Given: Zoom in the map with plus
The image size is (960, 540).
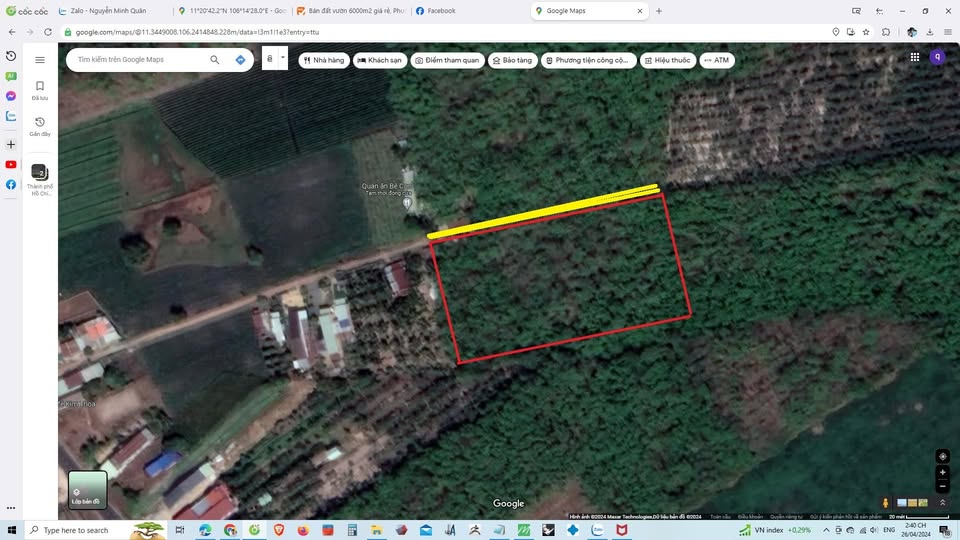Looking at the screenshot, I should (942, 472).
